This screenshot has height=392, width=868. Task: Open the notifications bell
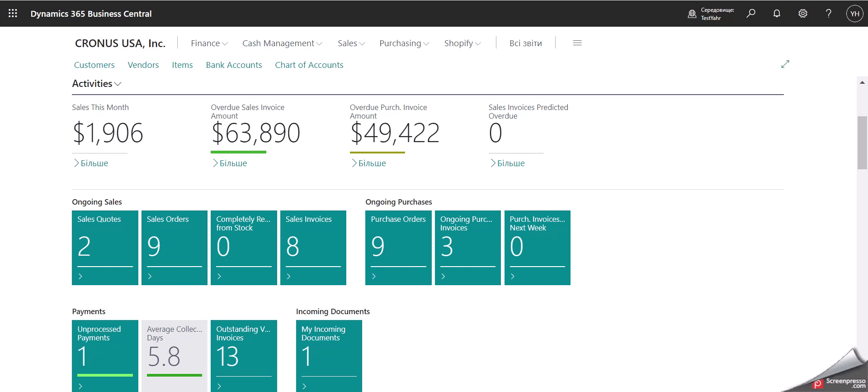click(x=777, y=14)
